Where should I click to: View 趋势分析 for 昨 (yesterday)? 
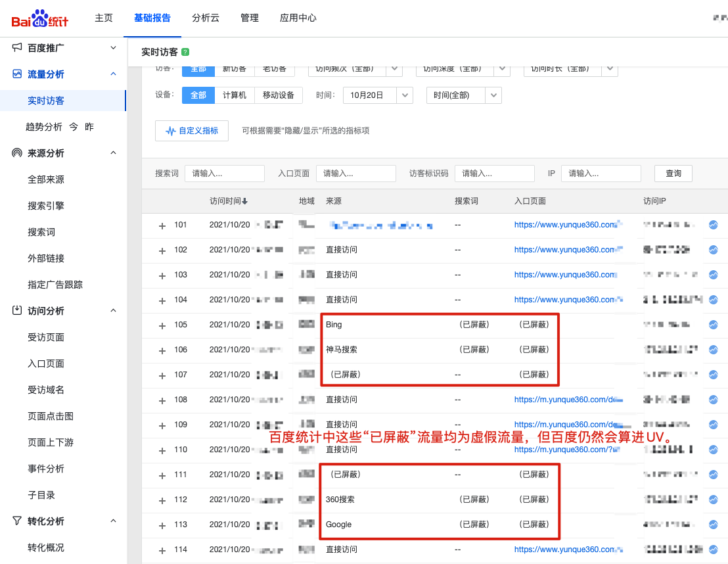(x=89, y=127)
